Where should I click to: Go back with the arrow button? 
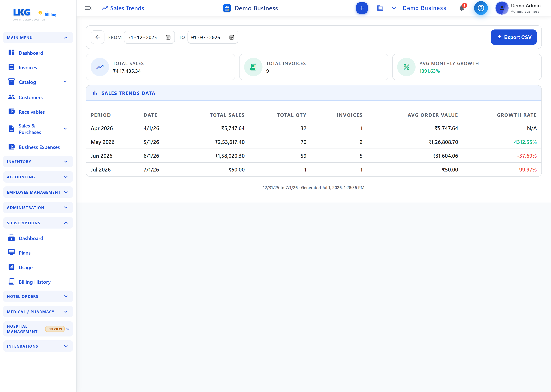click(x=97, y=37)
